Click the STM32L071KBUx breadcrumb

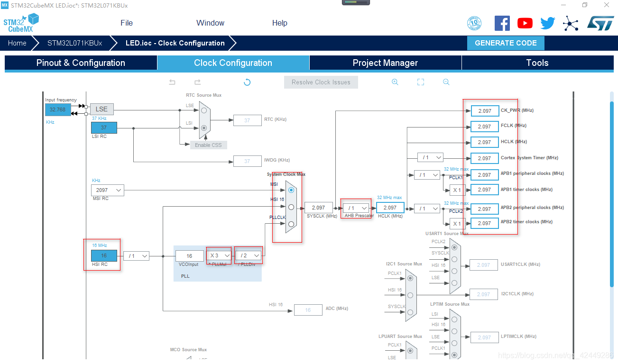tap(74, 43)
